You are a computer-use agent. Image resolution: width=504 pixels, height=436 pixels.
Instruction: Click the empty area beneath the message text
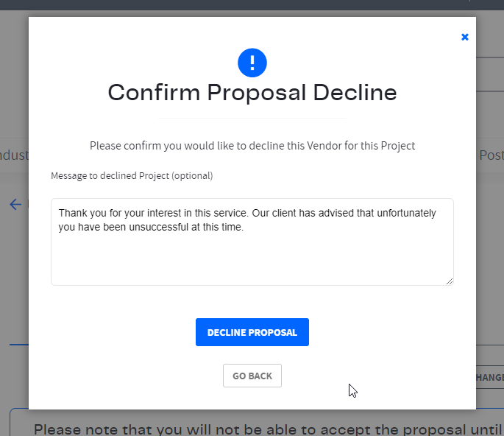[252, 259]
